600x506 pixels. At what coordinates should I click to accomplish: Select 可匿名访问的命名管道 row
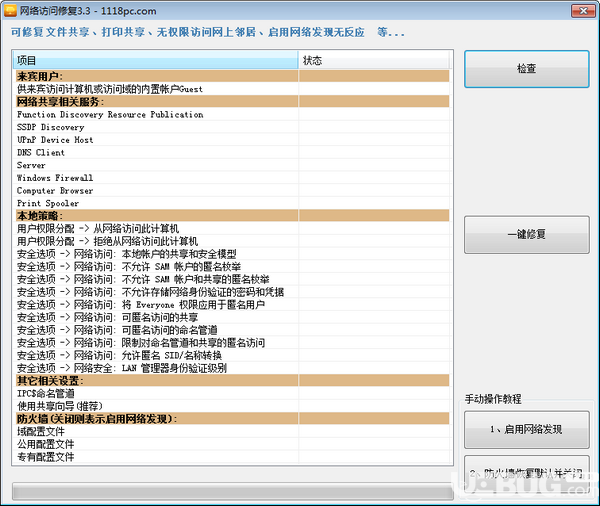(x=232, y=330)
